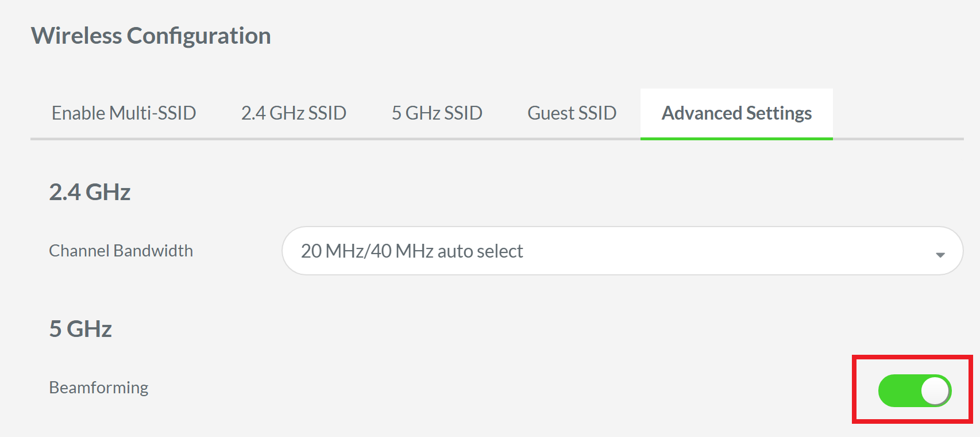The image size is (980, 437).
Task: Click the active Advanced Settings tab underline
Action: point(736,136)
